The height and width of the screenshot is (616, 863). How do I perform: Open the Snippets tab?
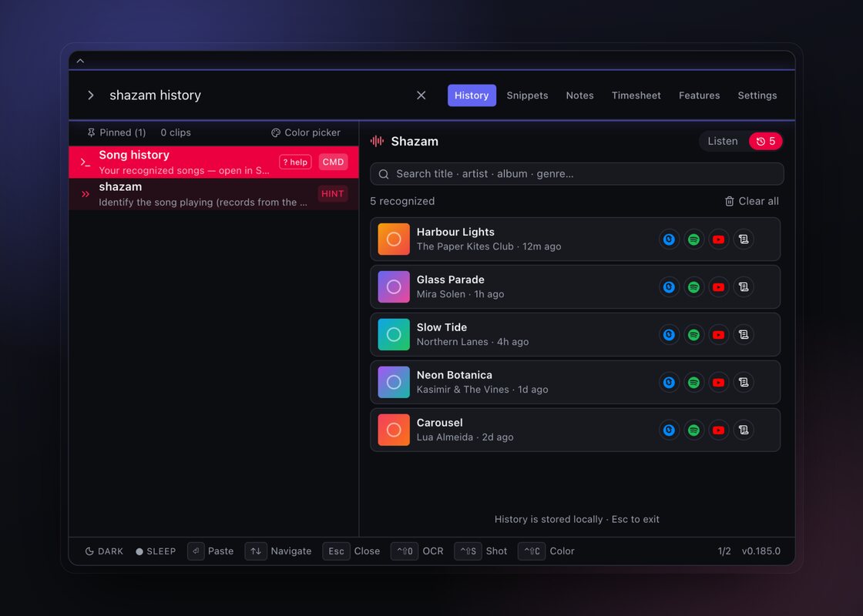click(x=527, y=95)
